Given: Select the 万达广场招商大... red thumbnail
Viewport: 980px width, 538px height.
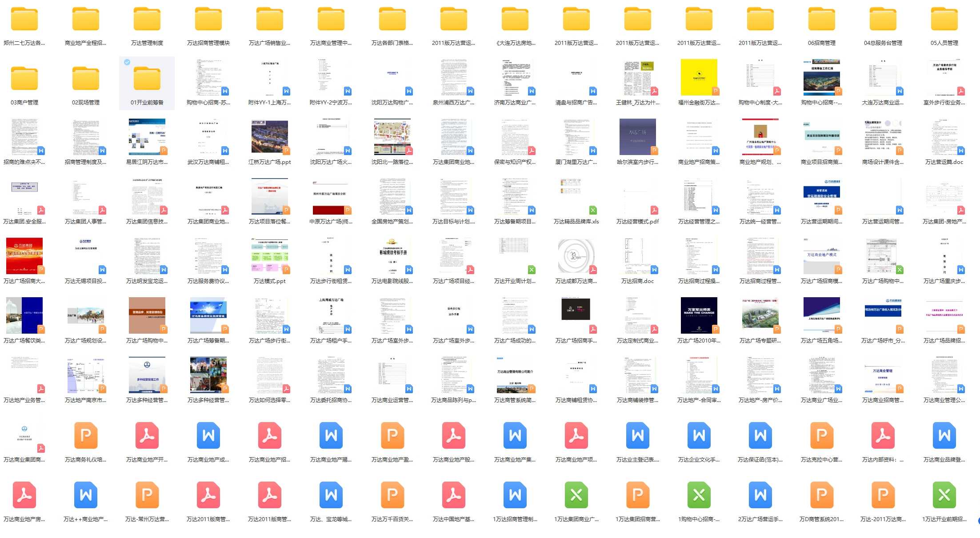Looking at the screenshot, I should (24, 256).
